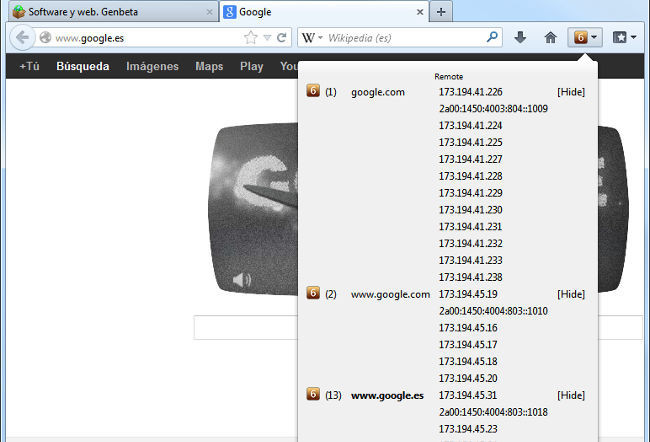Select IPv6 address 2a00:1450:4004:803::1018
Image resolution: width=650 pixels, height=442 pixels.
click(x=493, y=412)
